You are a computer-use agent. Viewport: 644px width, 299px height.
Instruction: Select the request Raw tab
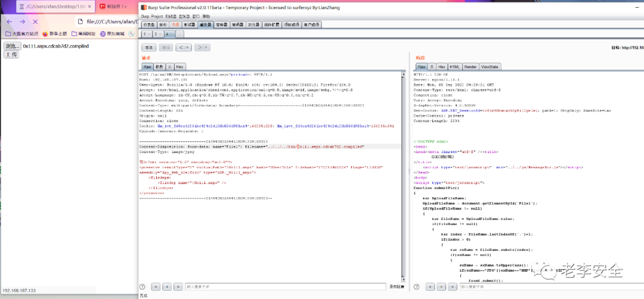[x=147, y=67]
